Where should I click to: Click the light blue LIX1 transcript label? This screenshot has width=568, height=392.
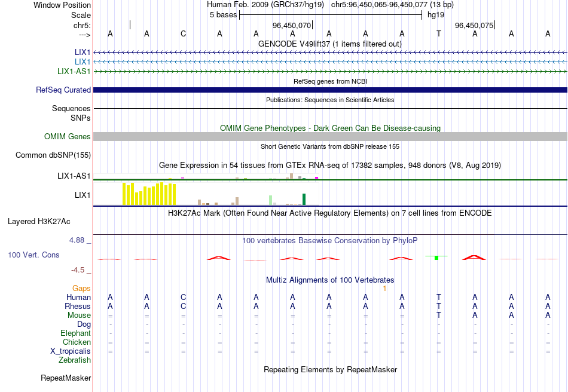(83, 62)
